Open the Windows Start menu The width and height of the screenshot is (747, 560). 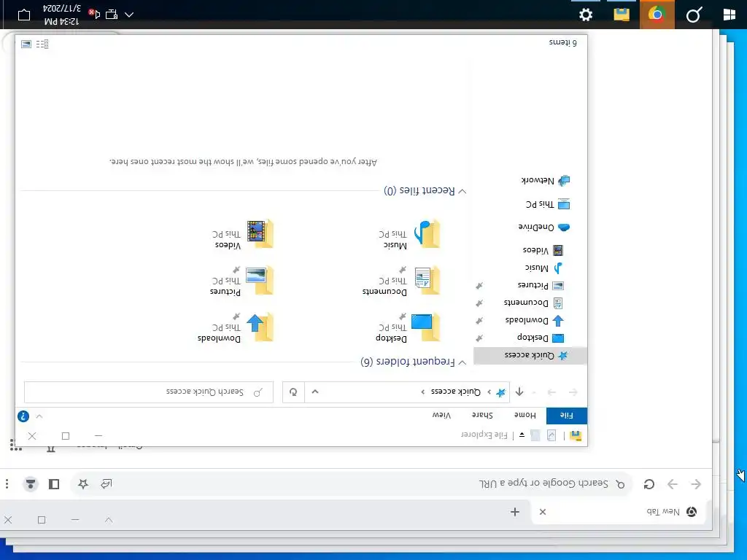tap(729, 15)
